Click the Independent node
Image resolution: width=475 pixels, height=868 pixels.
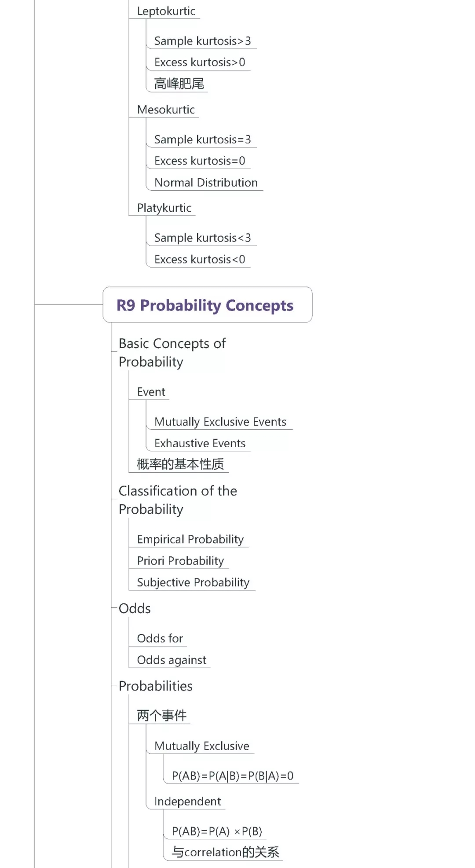click(x=187, y=802)
